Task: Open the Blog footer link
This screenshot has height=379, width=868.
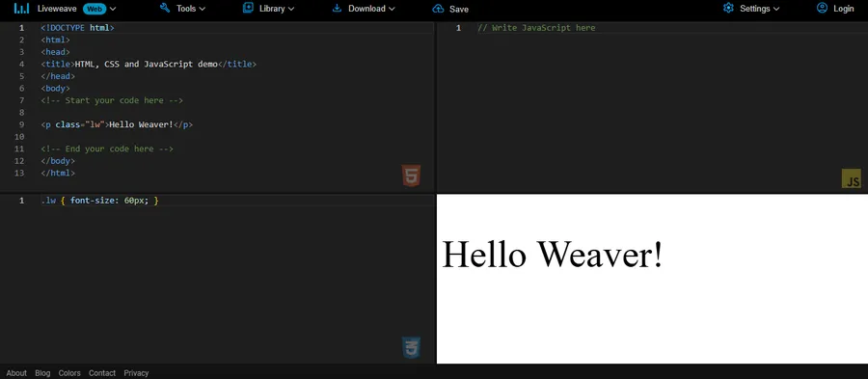Action: 42,373
